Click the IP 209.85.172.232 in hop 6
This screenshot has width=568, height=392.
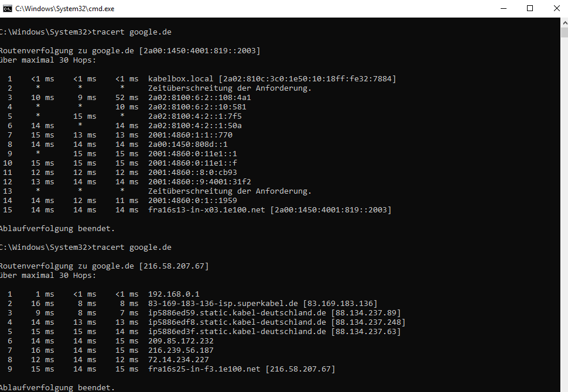180,341
